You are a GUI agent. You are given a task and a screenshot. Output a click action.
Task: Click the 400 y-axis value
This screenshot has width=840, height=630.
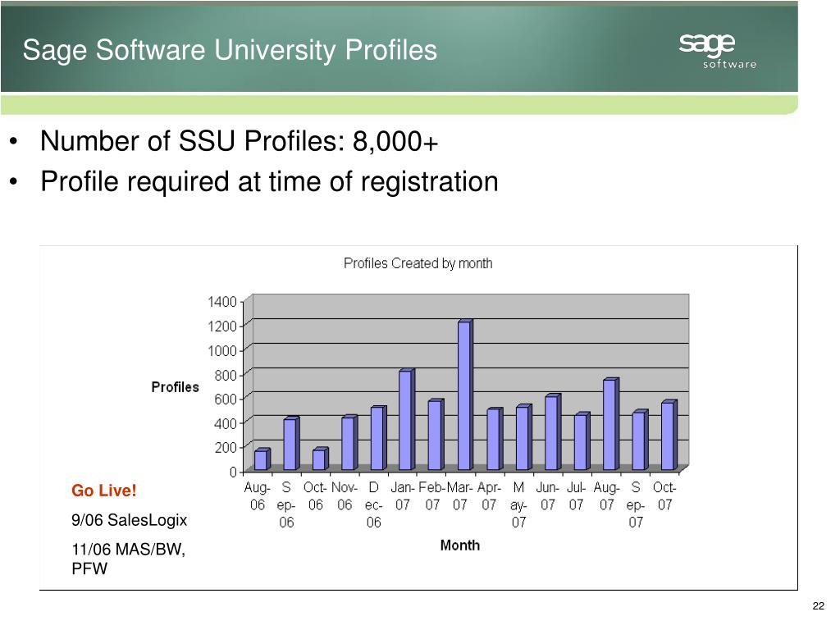pyautogui.click(x=226, y=424)
